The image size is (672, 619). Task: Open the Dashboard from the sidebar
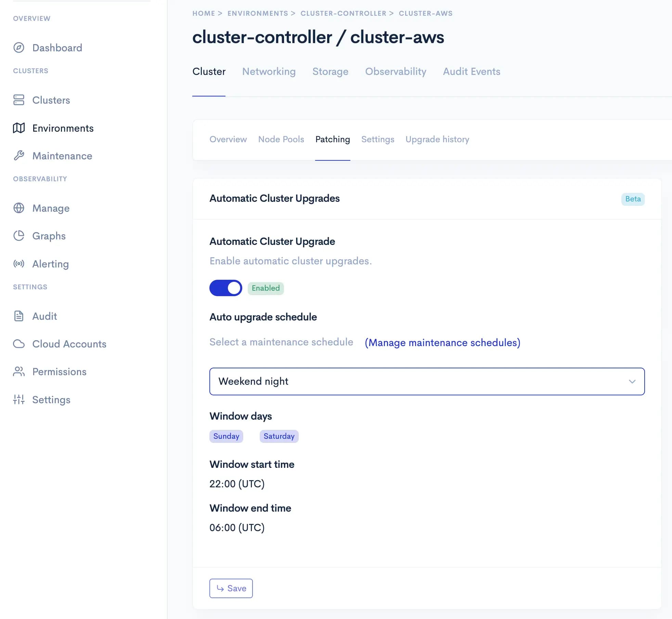coord(57,48)
